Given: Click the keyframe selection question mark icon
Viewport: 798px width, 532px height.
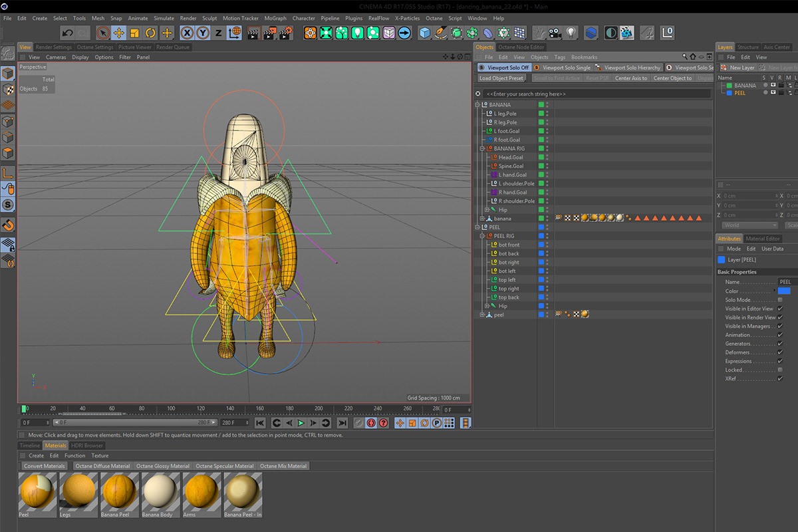Looking at the screenshot, I should pos(384,423).
